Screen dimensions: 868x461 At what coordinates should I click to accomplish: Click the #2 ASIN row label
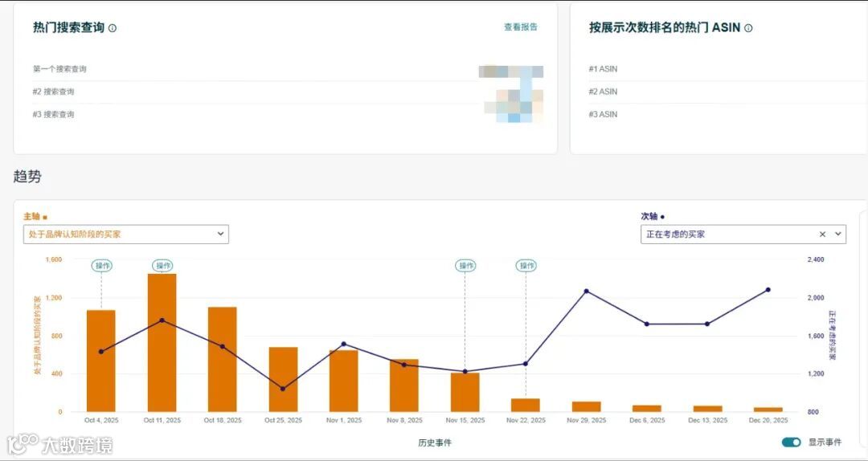[x=603, y=92]
